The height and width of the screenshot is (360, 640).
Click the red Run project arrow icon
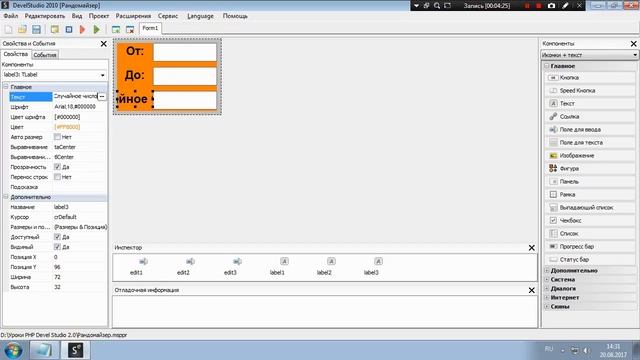point(82,29)
